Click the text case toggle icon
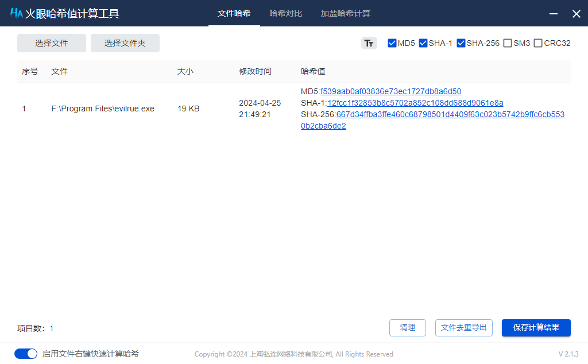 pos(369,43)
